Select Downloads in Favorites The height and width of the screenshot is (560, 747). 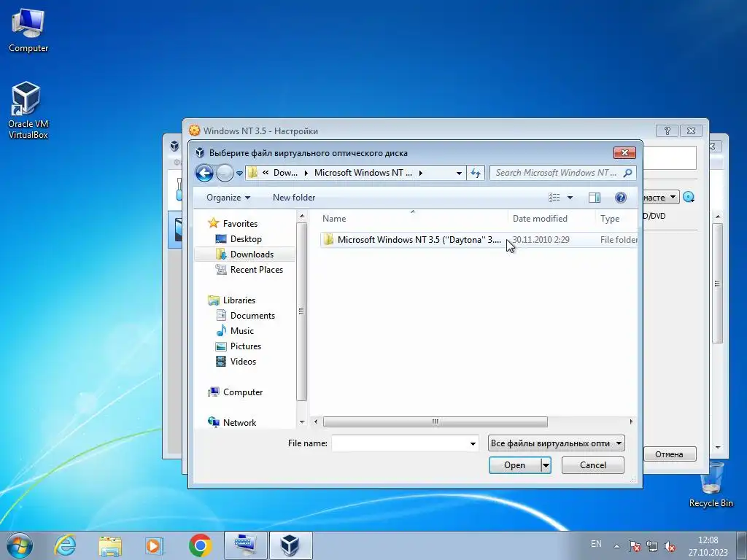[245, 254]
